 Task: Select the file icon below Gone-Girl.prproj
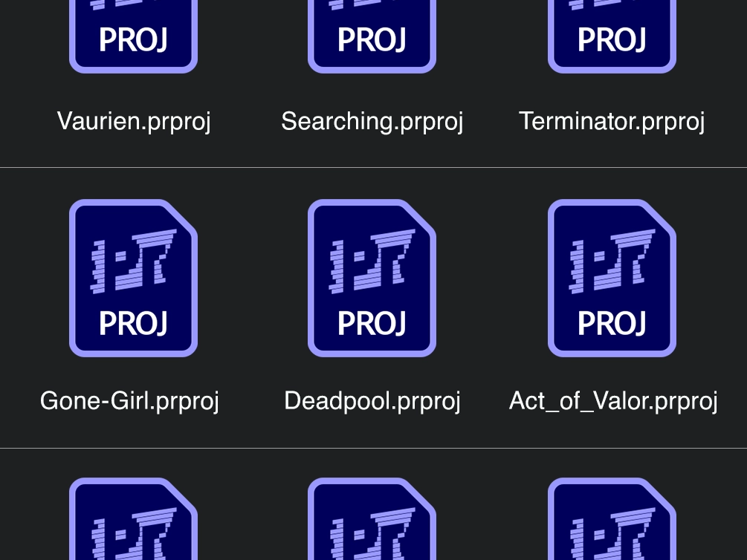coord(133,520)
